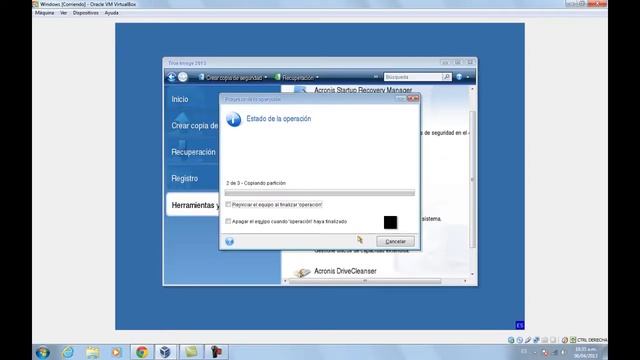
Task: Open the Recuperación toolbar dropdown
Action: coord(317,77)
